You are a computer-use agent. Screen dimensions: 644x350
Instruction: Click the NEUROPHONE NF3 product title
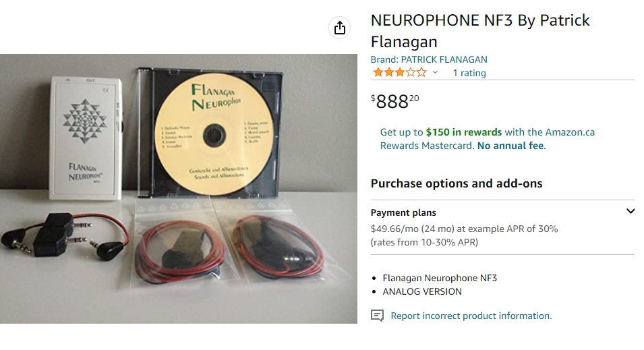tap(480, 31)
